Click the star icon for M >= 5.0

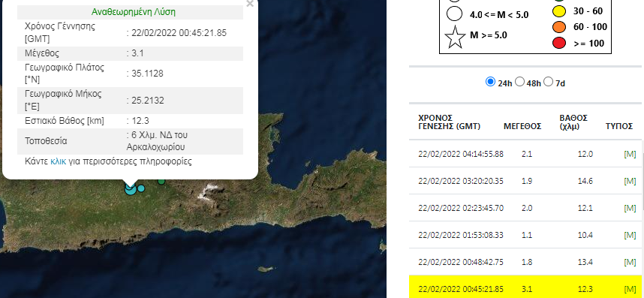[x=455, y=36]
